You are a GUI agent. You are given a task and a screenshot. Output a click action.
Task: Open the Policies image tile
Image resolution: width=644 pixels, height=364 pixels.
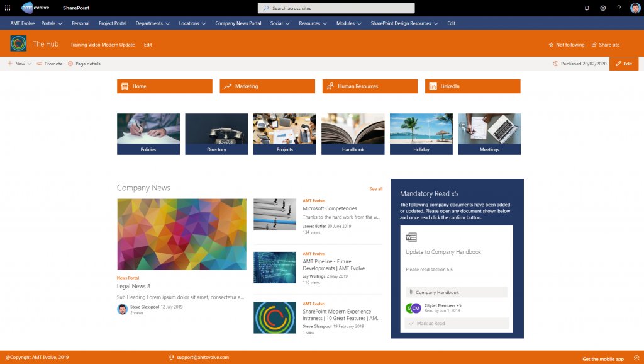click(x=148, y=134)
